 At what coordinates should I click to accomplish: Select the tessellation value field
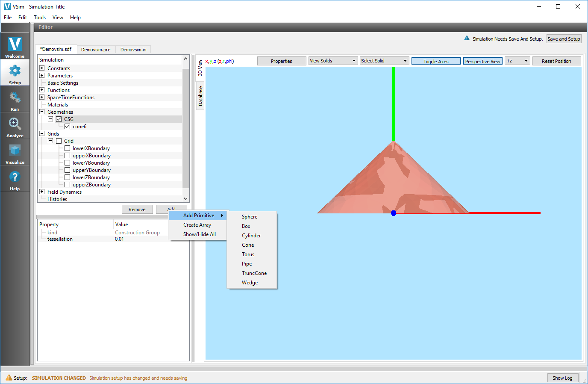click(141, 239)
